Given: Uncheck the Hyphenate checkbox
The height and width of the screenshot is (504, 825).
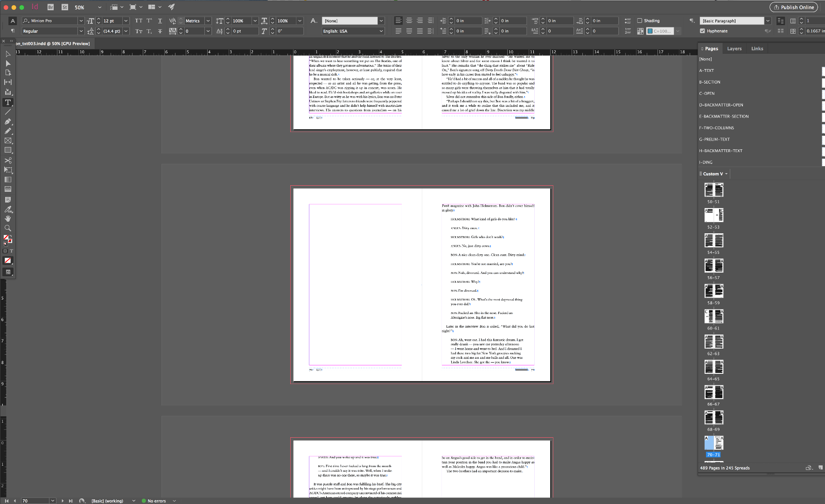Looking at the screenshot, I should (x=702, y=31).
